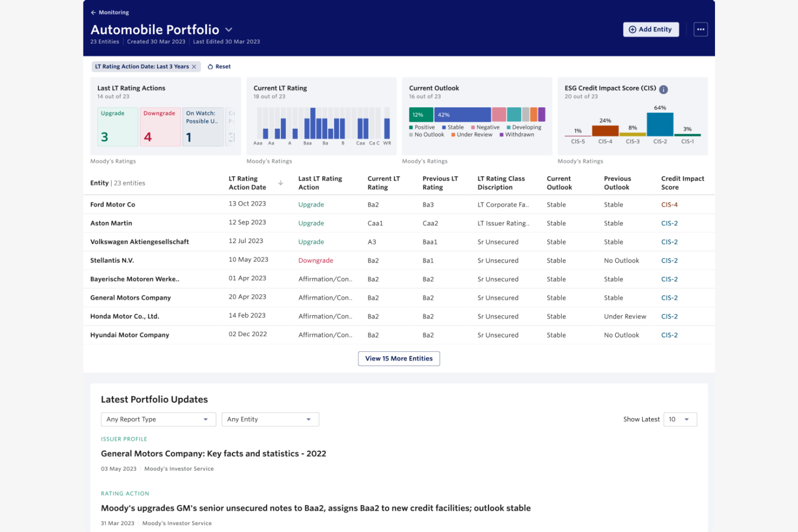Click the View 15 More Entities button
This screenshot has width=798, height=532.
point(398,358)
